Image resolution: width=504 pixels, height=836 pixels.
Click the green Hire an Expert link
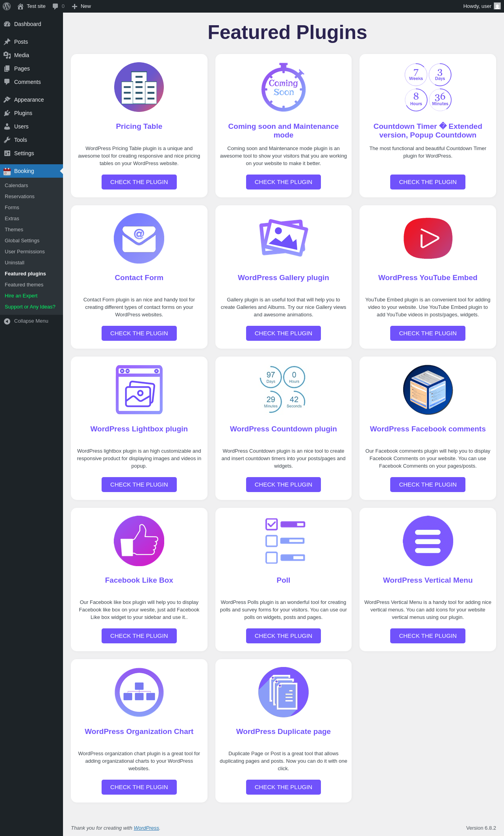pos(21,296)
